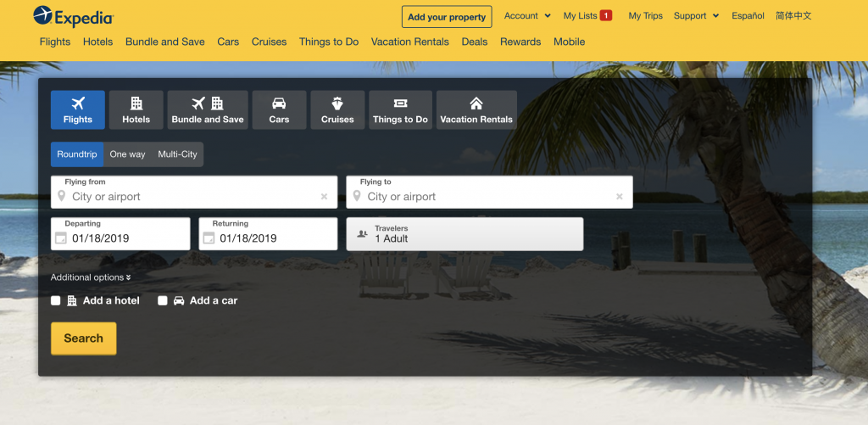Check the Add a hotel checkbox

55,300
